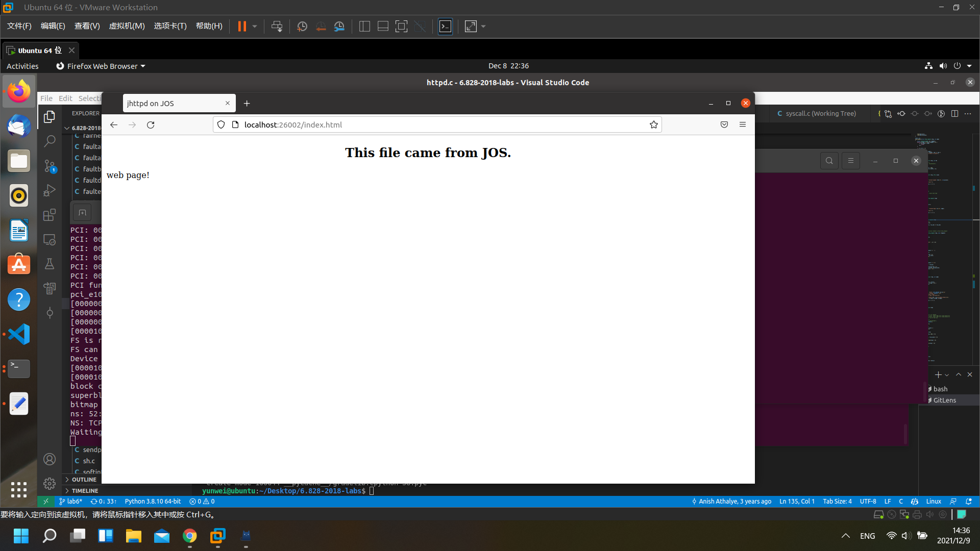980x551 pixels.
Task: Click lab6* git branch in status bar
Action: click(x=70, y=502)
